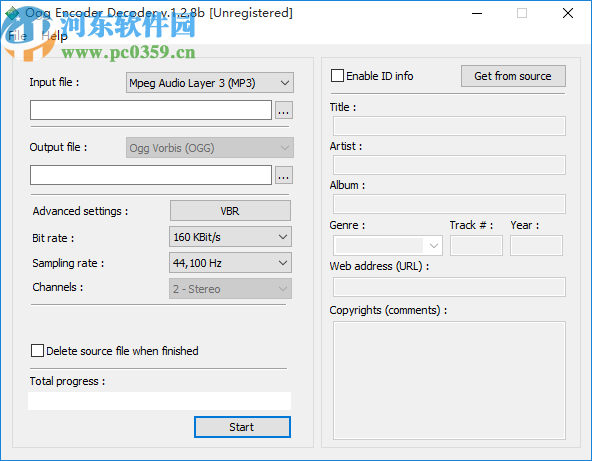This screenshot has width=592, height=461.
Task: Expand the Genre dropdown
Action: tap(388, 245)
